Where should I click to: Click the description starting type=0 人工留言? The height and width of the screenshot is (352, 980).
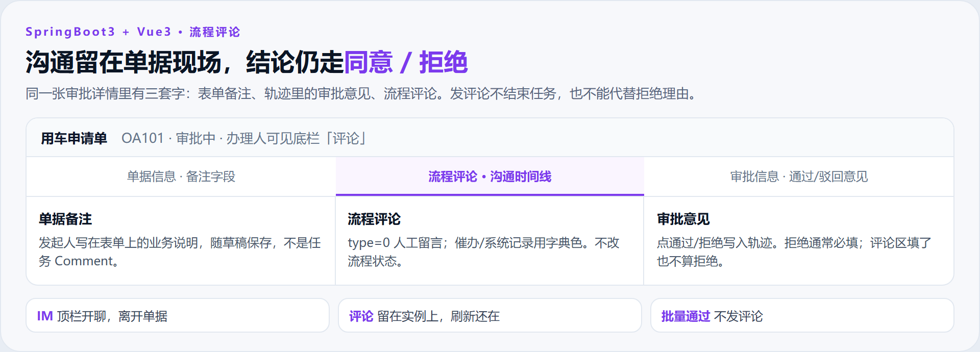click(483, 252)
